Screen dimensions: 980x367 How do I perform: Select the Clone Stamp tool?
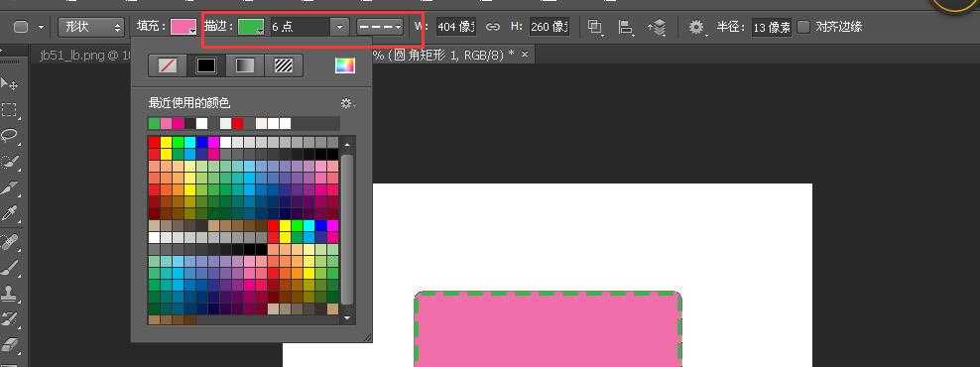[9, 294]
